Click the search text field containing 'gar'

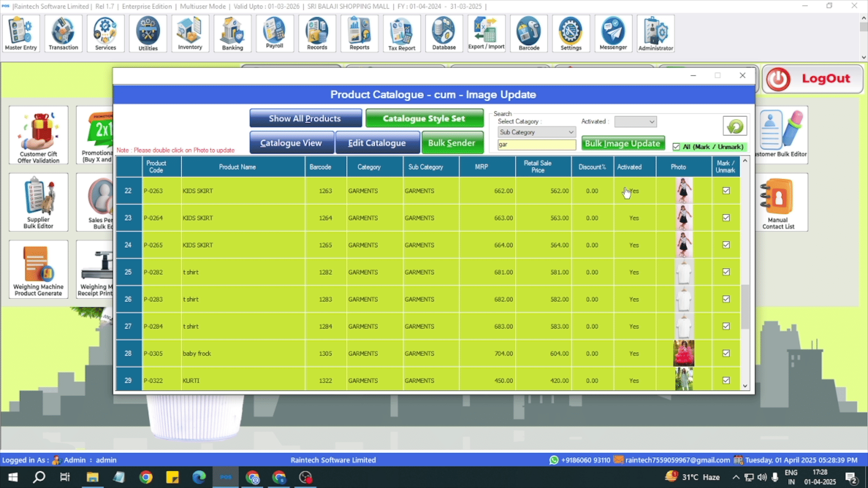pos(536,145)
